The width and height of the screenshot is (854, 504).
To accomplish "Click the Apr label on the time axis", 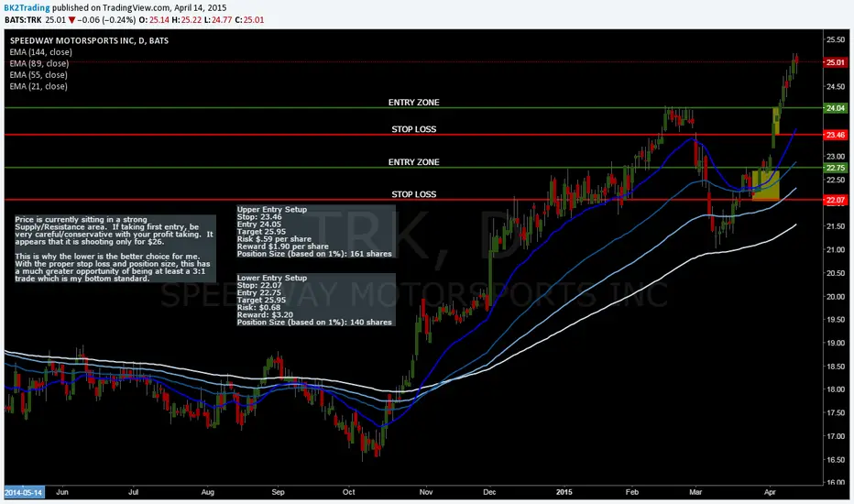I will 770,492.
